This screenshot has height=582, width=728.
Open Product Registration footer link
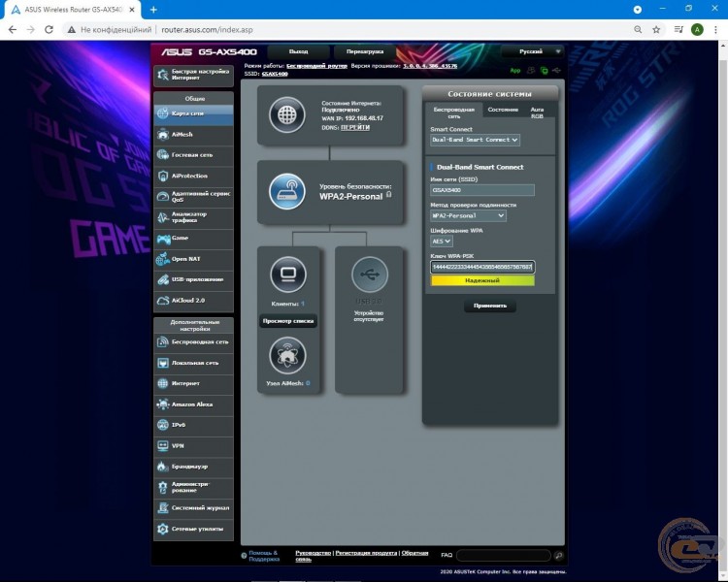(x=366, y=553)
